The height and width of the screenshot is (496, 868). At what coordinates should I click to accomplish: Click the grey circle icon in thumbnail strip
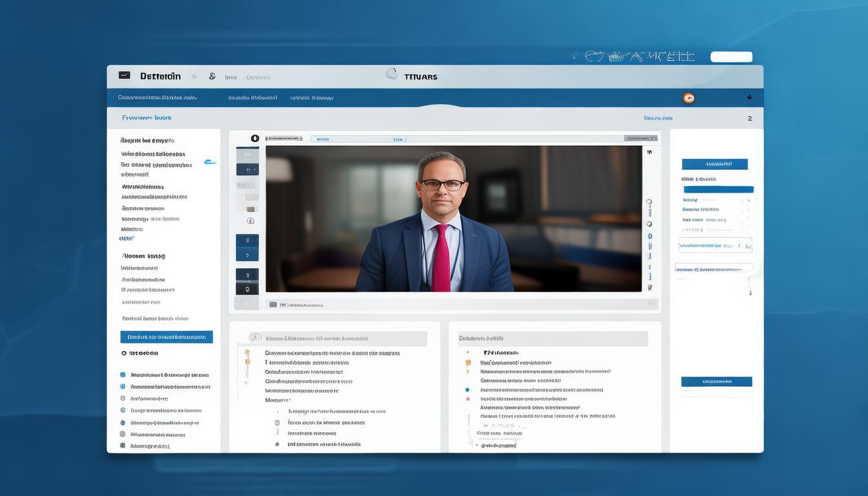coord(251,221)
